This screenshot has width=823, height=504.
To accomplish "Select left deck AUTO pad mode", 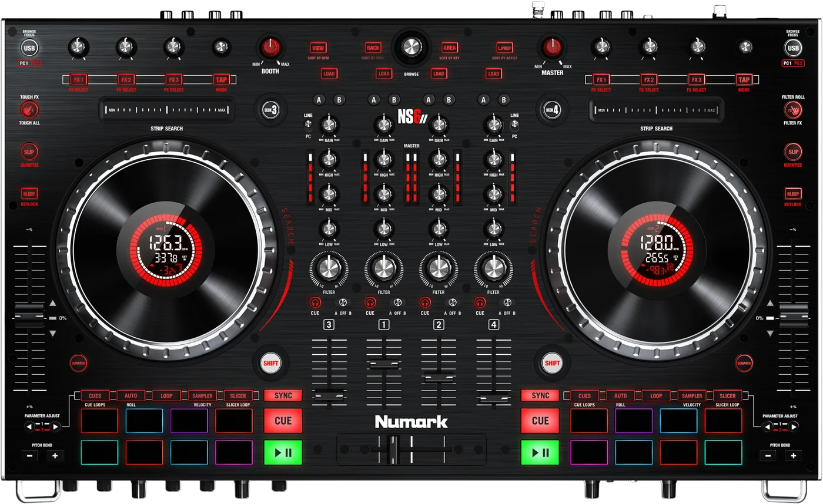I will tap(131, 396).
